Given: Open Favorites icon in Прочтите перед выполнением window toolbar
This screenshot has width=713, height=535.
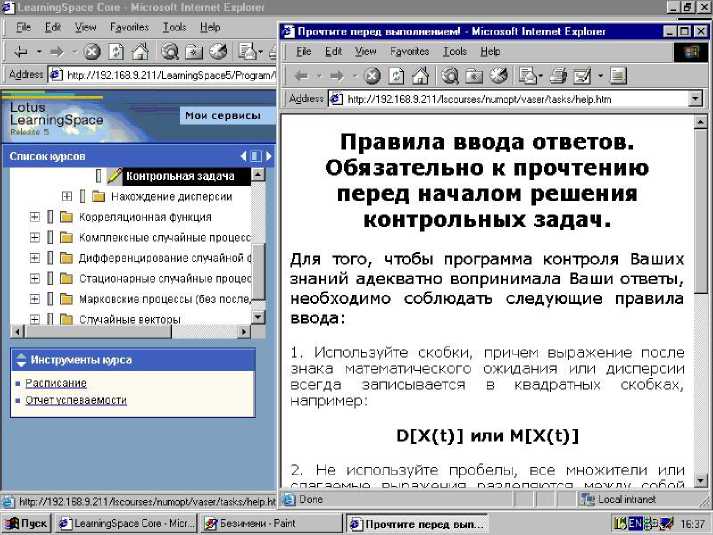Looking at the screenshot, I should pyautogui.click(x=473, y=76).
